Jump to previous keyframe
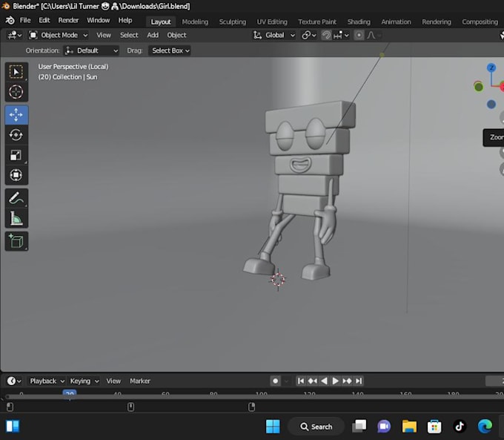504x440 pixels. point(313,381)
